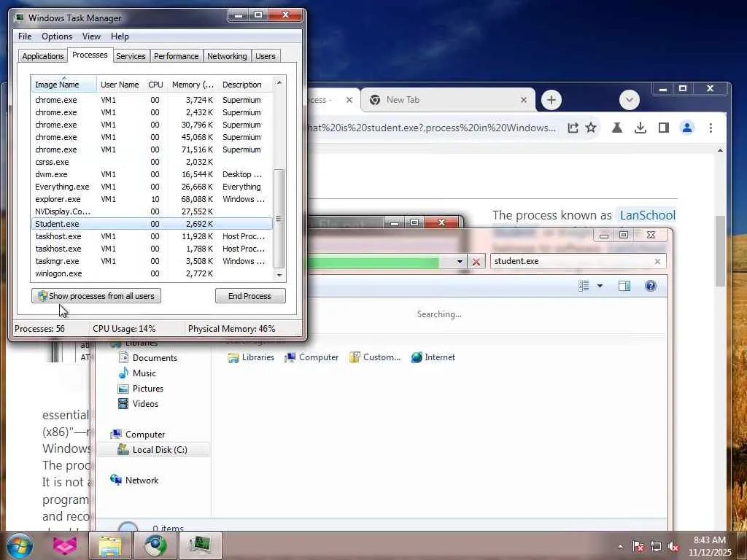The image size is (747, 560).
Task: Click process list scroll-down arrow
Action: tap(279, 275)
